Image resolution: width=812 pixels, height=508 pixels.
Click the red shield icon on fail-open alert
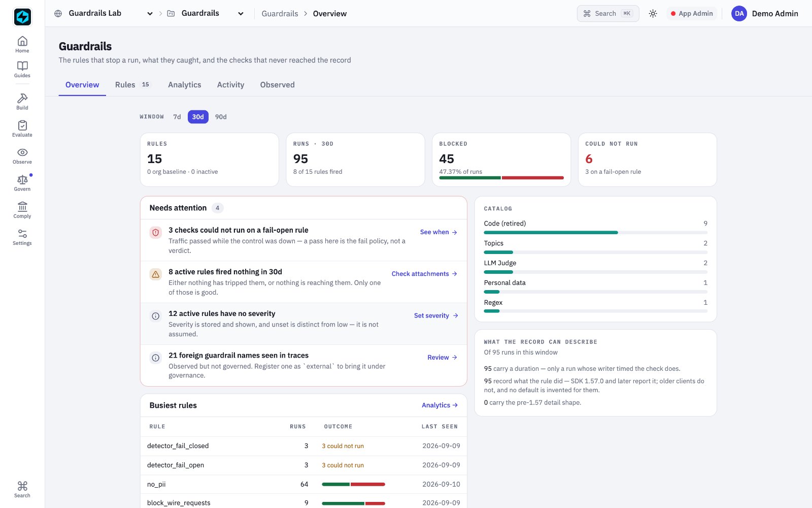pos(156,232)
